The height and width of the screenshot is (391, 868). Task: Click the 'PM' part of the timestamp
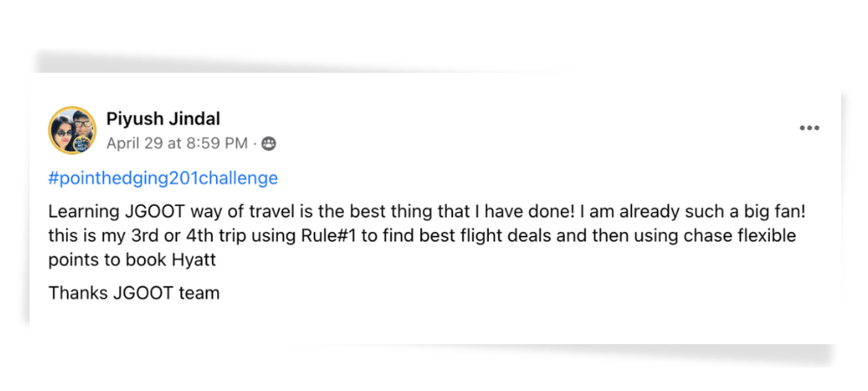[236, 142]
